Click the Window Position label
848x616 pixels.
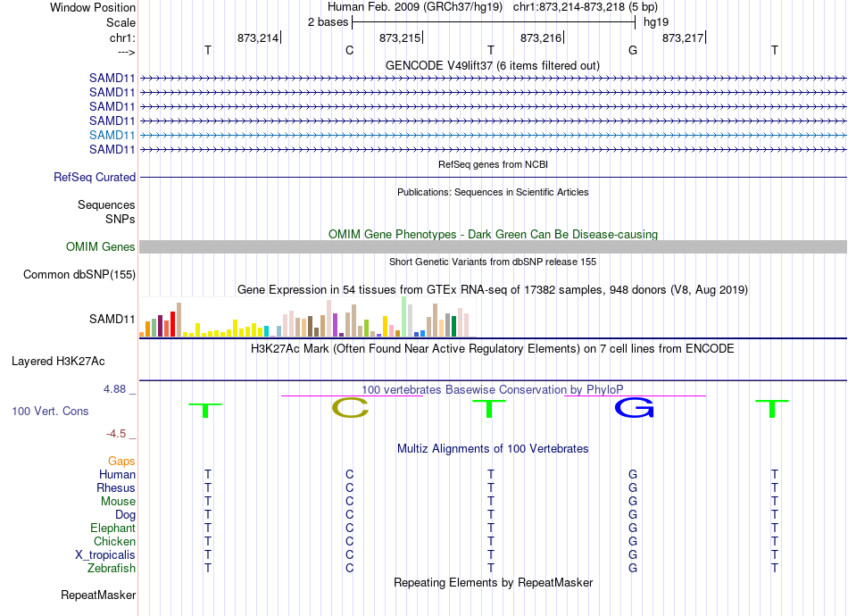[93, 7]
